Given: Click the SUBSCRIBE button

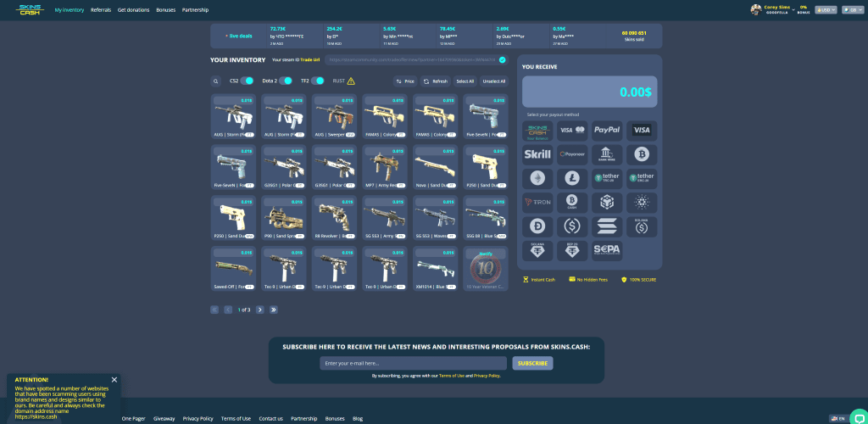Looking at the screenshot, I should (x=532, y=363).
